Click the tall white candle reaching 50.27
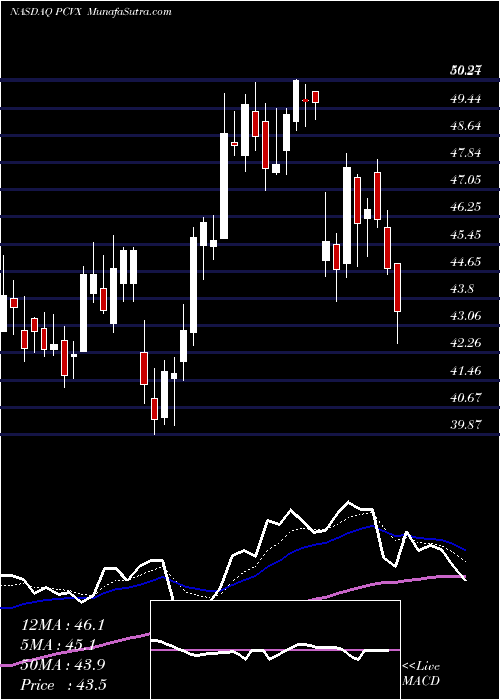The height and width of the screenshot is (700, 500). (296, 100)
